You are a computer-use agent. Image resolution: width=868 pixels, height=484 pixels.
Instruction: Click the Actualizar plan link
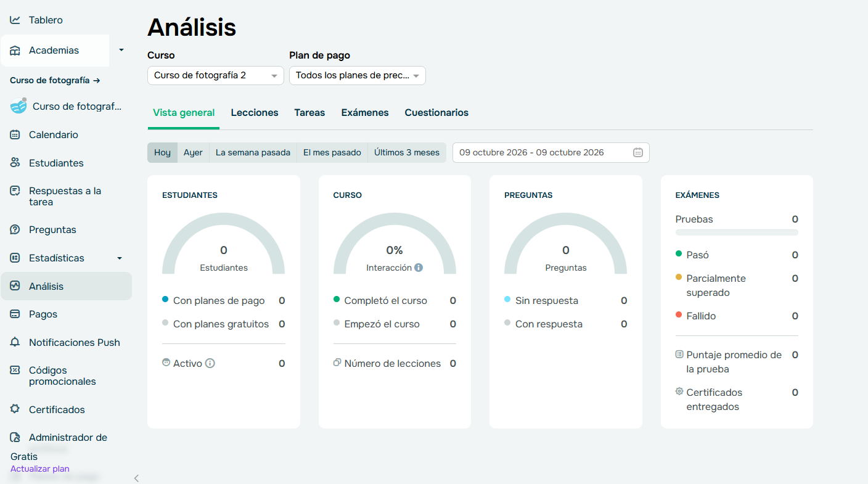40,469
